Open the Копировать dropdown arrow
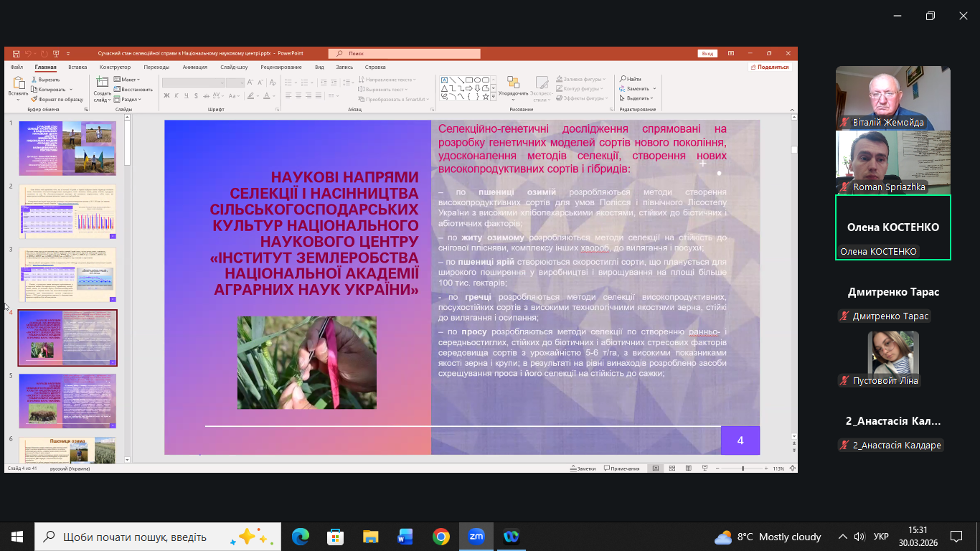This screenshot has height=551, width=980. (72, 90)
